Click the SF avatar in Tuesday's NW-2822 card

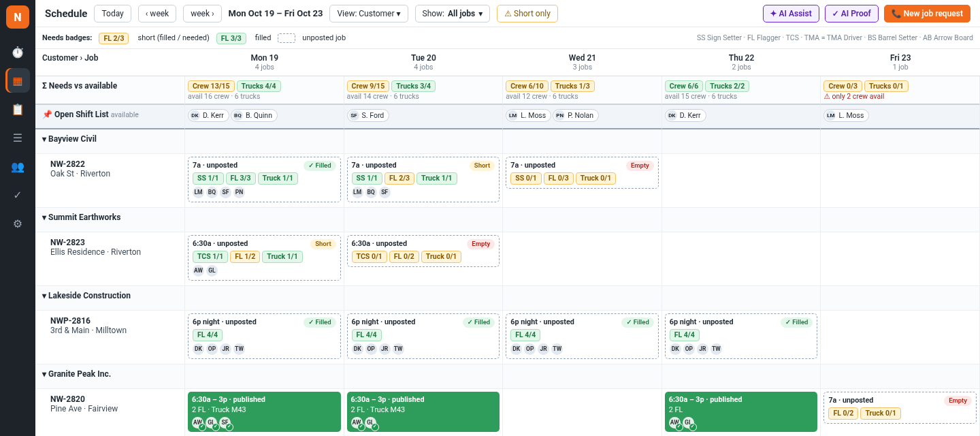click(x=385, y=192)
